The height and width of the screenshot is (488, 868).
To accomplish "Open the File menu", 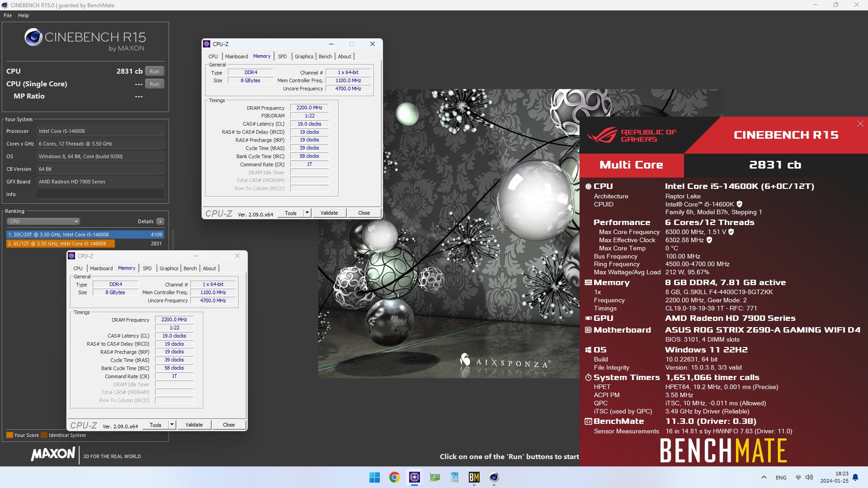I will coord(8,15).
